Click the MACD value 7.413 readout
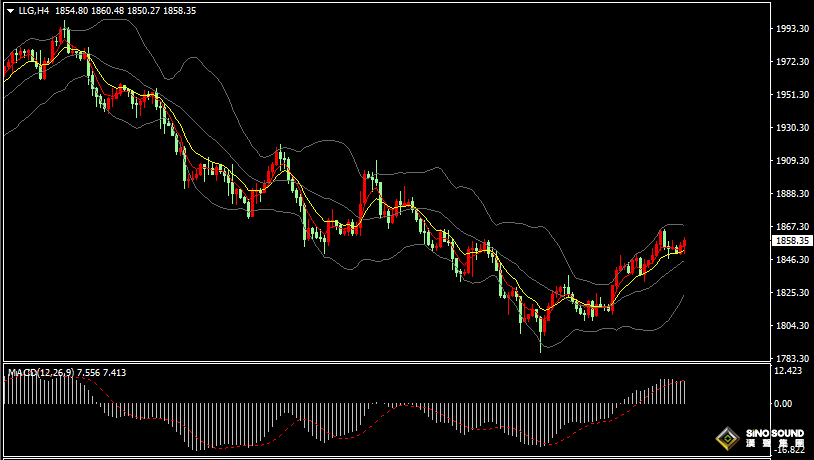The image size is (814, 460). tap(115, 372)
